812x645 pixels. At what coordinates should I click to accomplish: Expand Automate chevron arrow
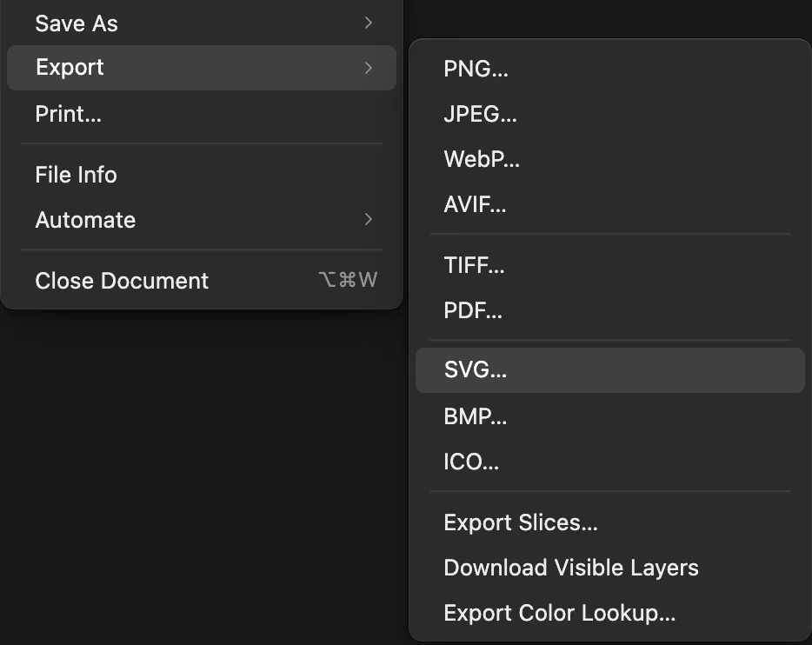click(369, 219)
